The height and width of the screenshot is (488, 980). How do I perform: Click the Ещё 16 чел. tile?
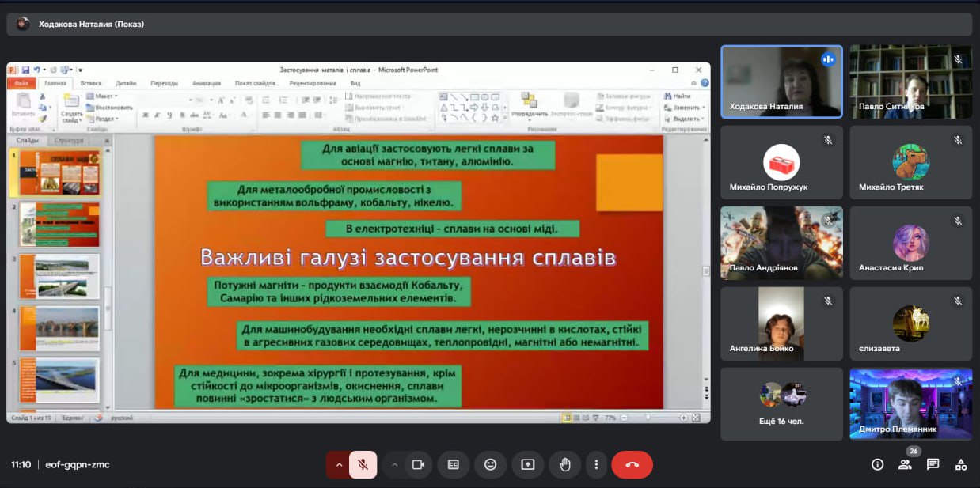(781, 403)
